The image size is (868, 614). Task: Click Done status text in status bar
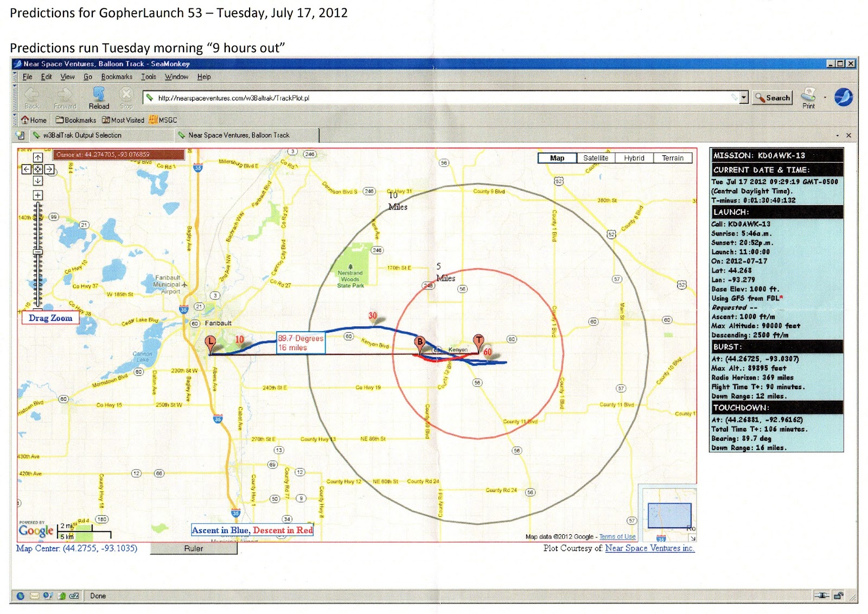click(x=98, y=596)
